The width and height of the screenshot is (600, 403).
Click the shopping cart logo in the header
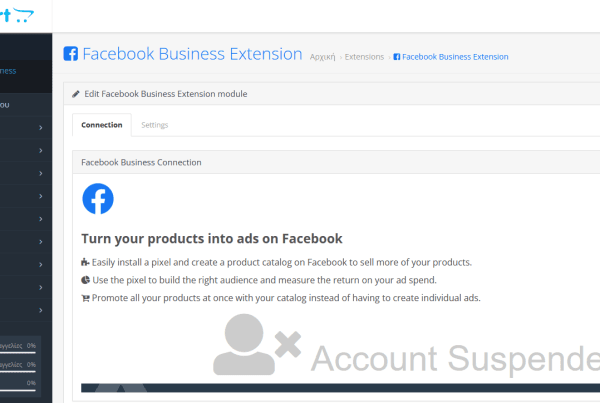[18, 13]
